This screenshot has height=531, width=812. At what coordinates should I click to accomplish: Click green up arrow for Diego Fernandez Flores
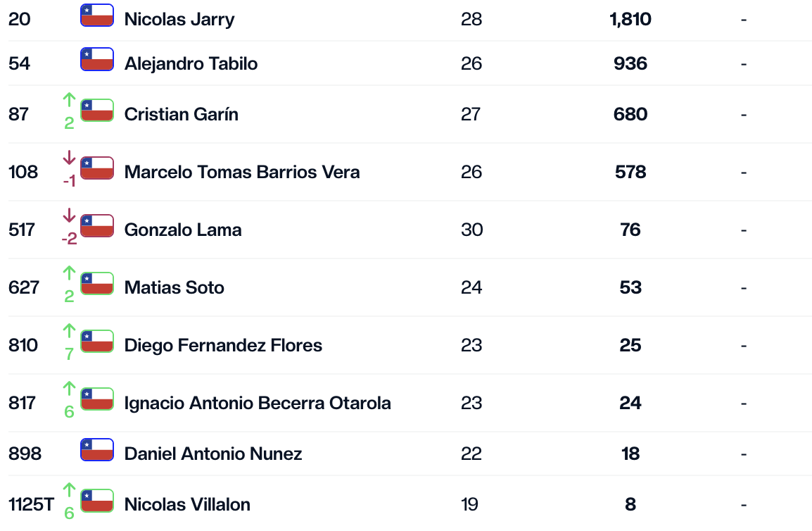(x=69, y=330)
